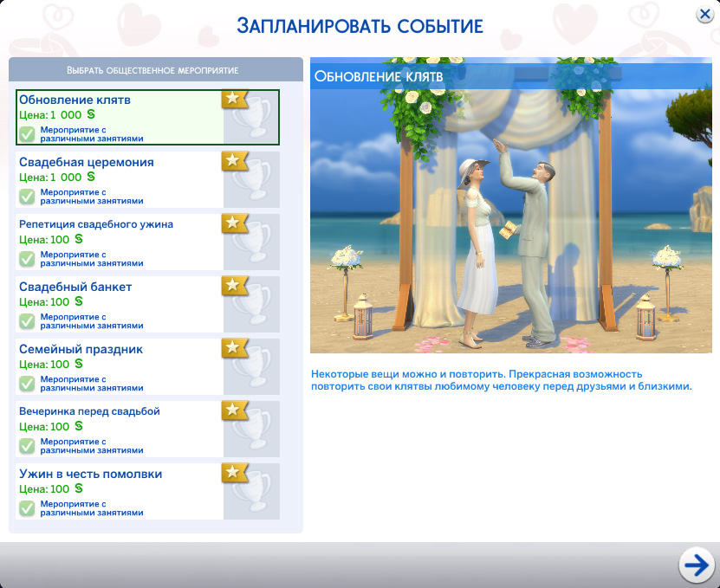Image resolution: width=720 pixels, height=588 pixels.
Task: Toggle the green checkmark under Обновление клятв
Action: (x=27, y=134)
